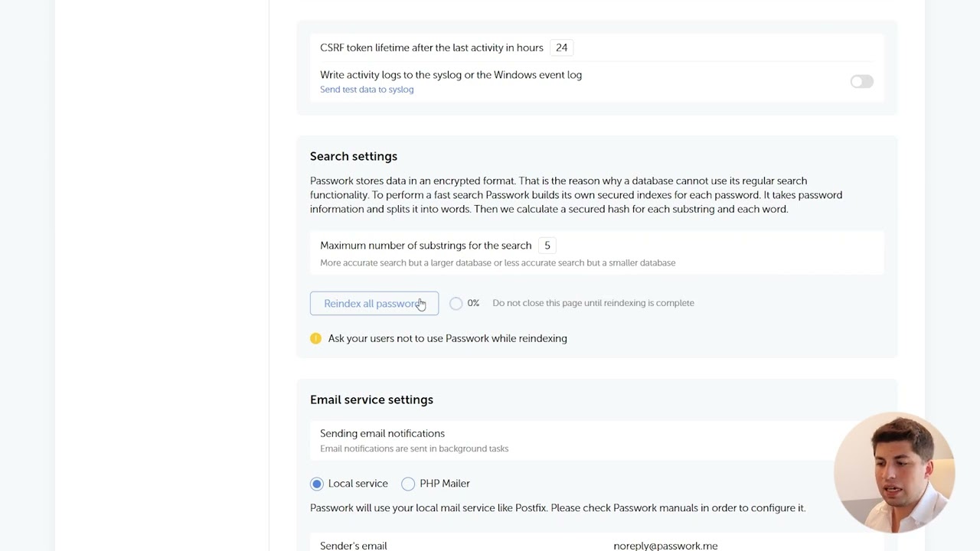
Task: Edit the maximum substrings number field
Action: pyautogui.click(x=547, y=246)
